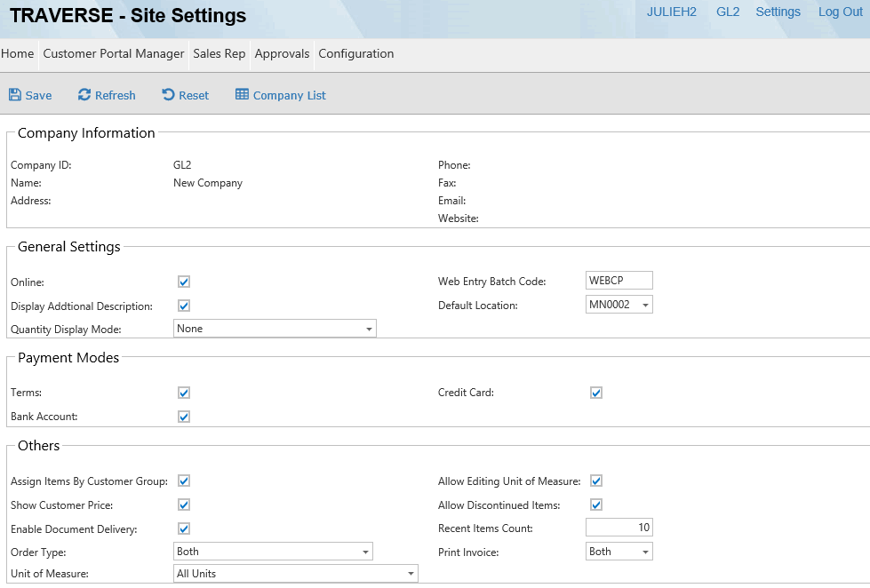Disable Allow Discontinued Items checkbox
Image resolution: width=870 pixels, height=588 pixels.
[596, 505]
